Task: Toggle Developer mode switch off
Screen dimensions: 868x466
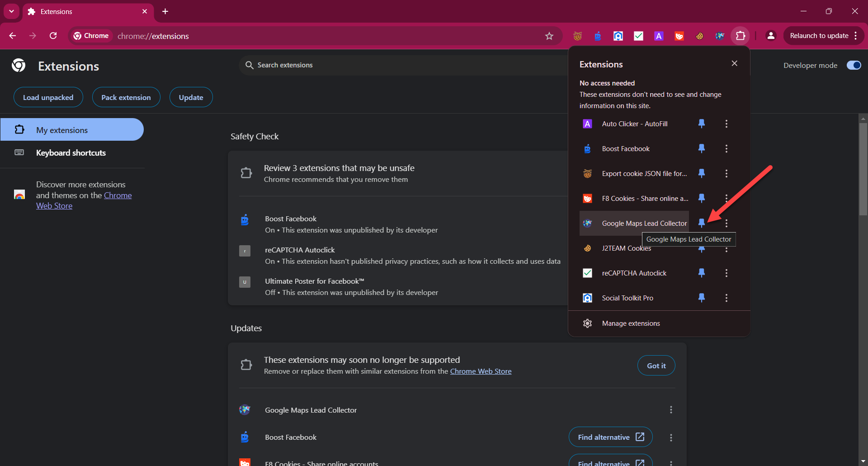Action: point(854,65)
